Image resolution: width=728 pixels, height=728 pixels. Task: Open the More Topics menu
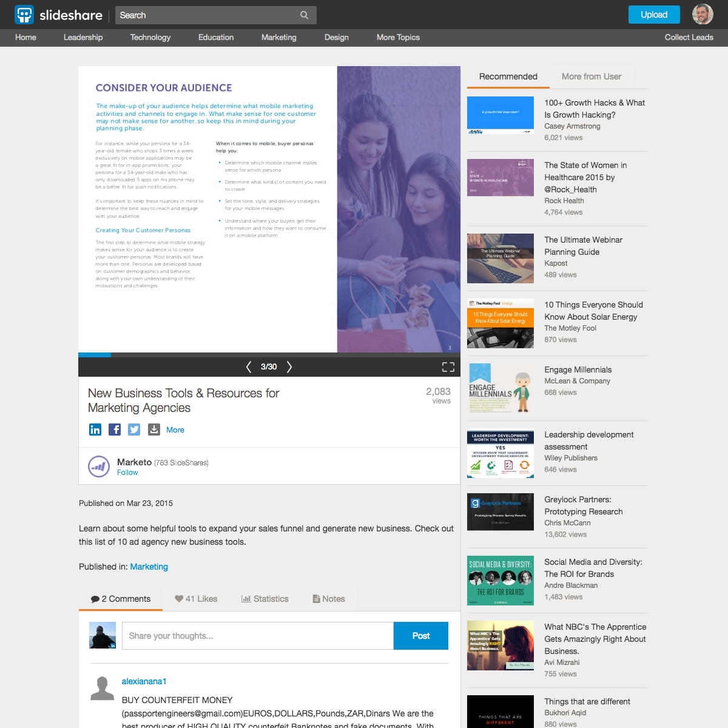pyautogui.click(x=398, y=38)
